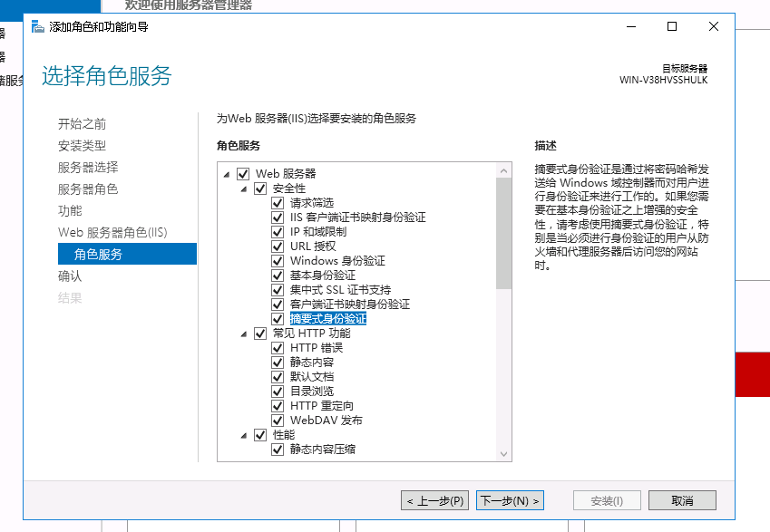Screen dimensions: 770x532
Task: Toggle the IP 和域限制 checkbox
Action: tap(278, 232)
